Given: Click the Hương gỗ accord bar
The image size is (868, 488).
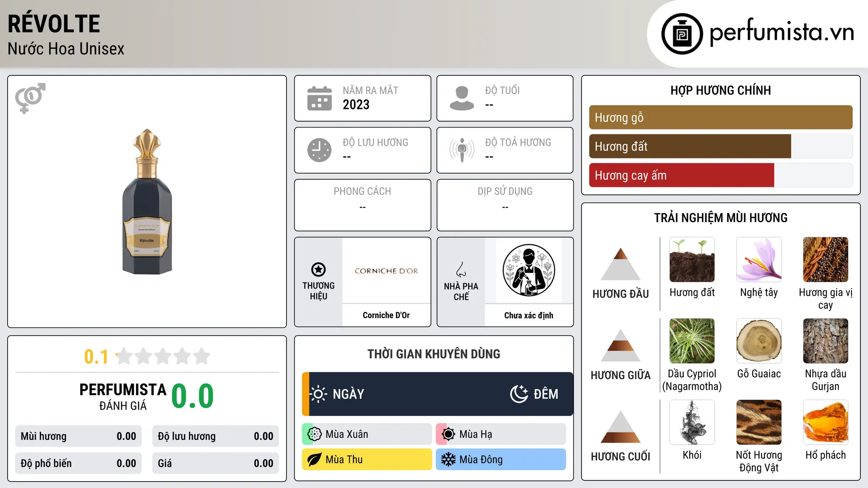Looking at the screenshot, I should 721,117.
